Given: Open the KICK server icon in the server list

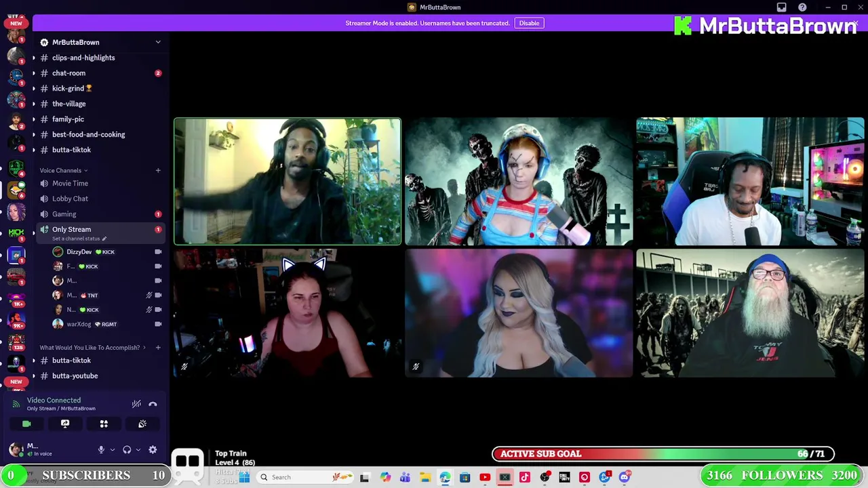Looking at the screenshot, I should point(16,232).
